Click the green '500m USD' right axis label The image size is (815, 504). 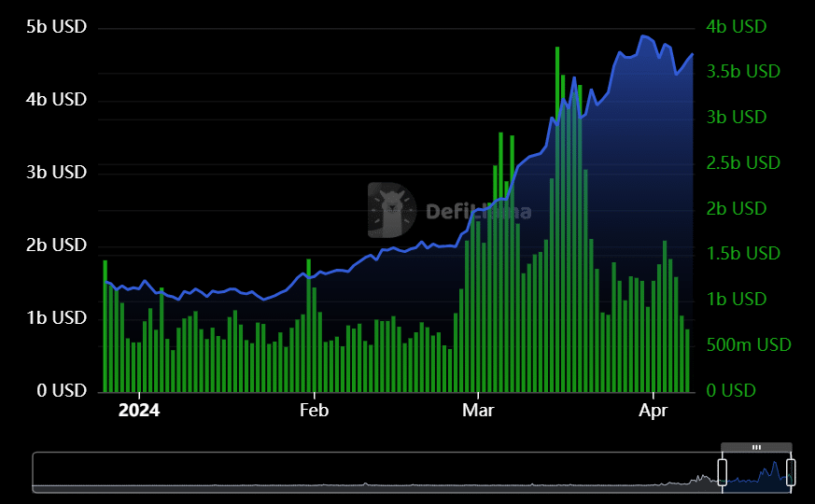tap(749, 344)
